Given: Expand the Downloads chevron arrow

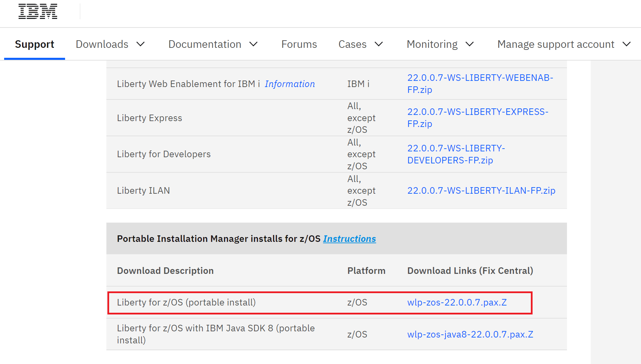Looking at the screenshot, I should coord(140,44).
